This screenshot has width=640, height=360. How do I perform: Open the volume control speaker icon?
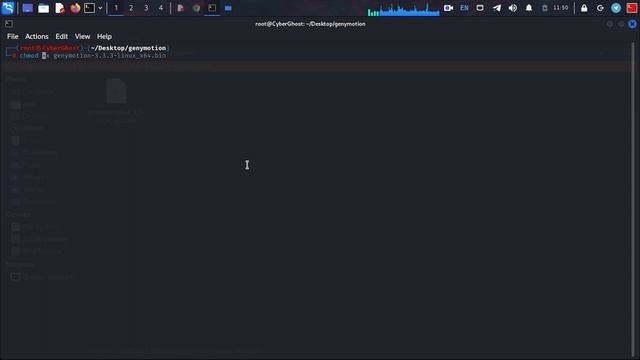click(513, 8)
